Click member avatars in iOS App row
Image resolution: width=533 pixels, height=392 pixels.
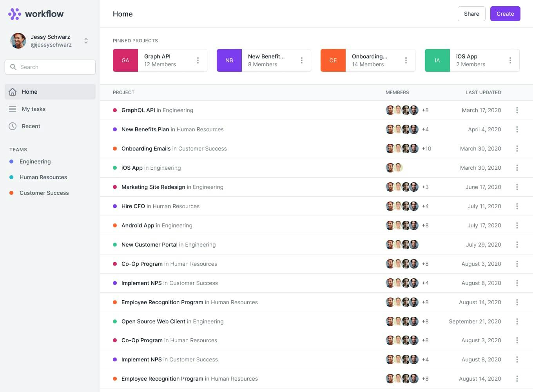click(394, 168)
